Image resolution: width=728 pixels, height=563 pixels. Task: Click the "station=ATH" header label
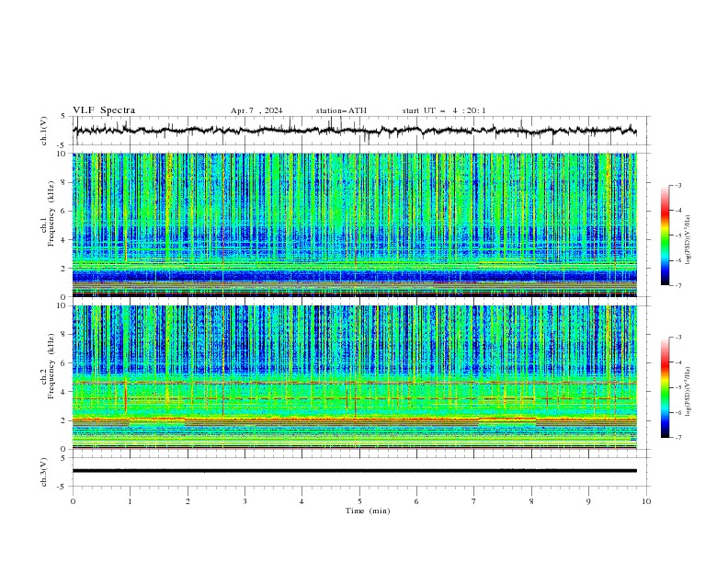pos(341,110)
